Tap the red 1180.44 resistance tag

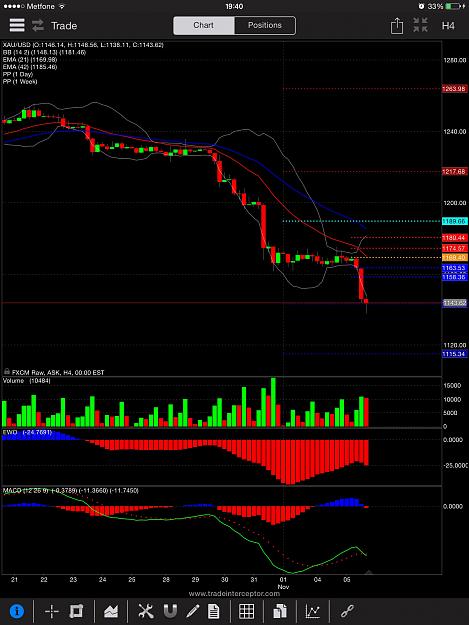click(454, 238)
